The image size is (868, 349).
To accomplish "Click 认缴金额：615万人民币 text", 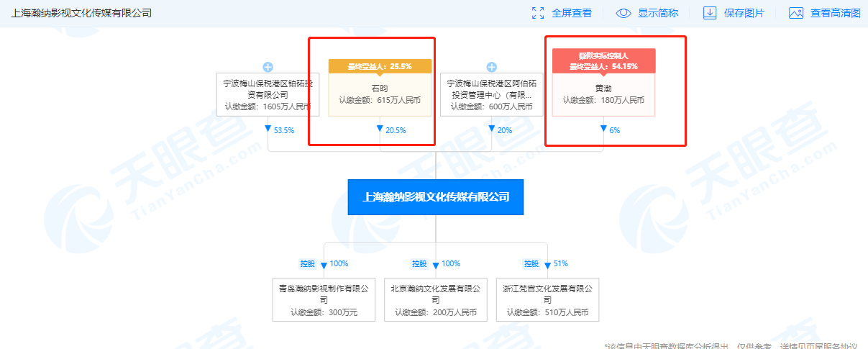I will 380,100.
